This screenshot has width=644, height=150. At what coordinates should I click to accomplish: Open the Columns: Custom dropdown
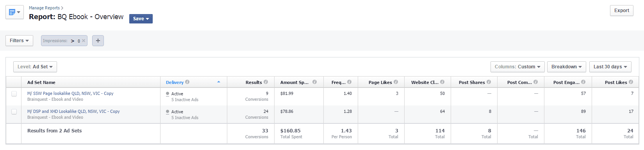coord(517,67)
